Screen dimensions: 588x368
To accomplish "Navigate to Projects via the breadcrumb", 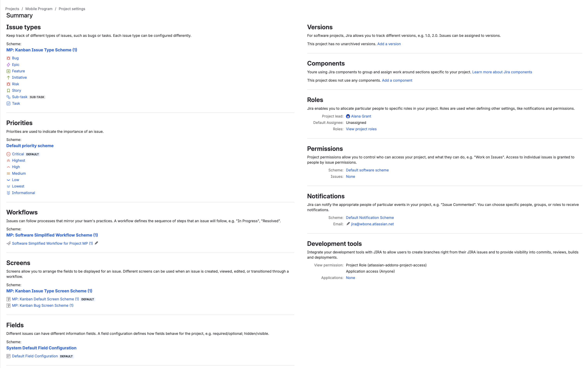I will (x=12, y=9).
